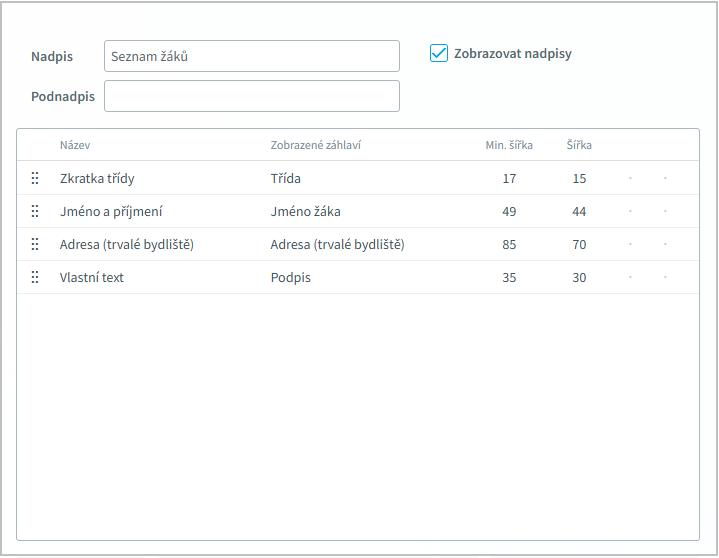Image resolution: width=719 pixels, height=558 pixels.
Task: Click drag handle of Jméno a příjmení row
Action: pos(35,211)
